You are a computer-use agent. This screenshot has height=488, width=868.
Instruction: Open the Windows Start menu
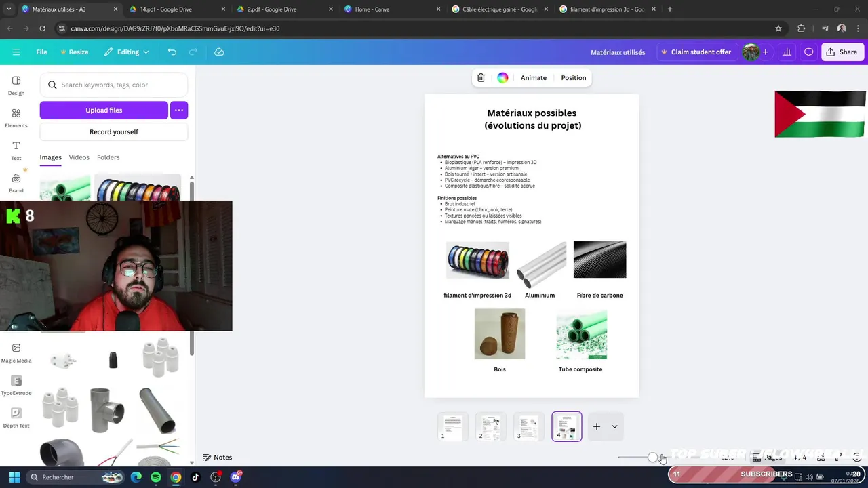point(14,477)
